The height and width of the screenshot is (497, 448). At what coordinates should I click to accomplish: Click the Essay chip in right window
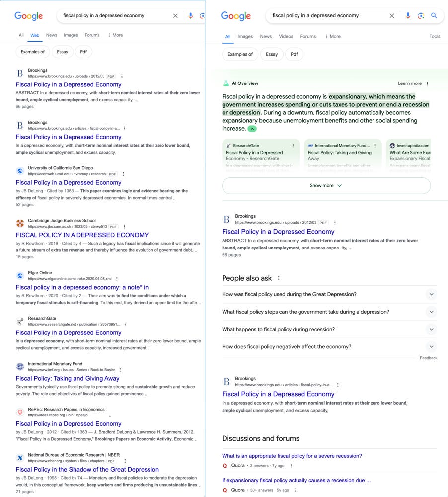coord(272,54)
